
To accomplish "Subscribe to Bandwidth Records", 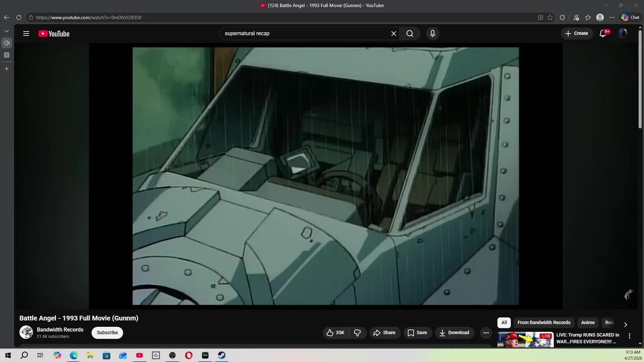I will [x=107, y=332].
